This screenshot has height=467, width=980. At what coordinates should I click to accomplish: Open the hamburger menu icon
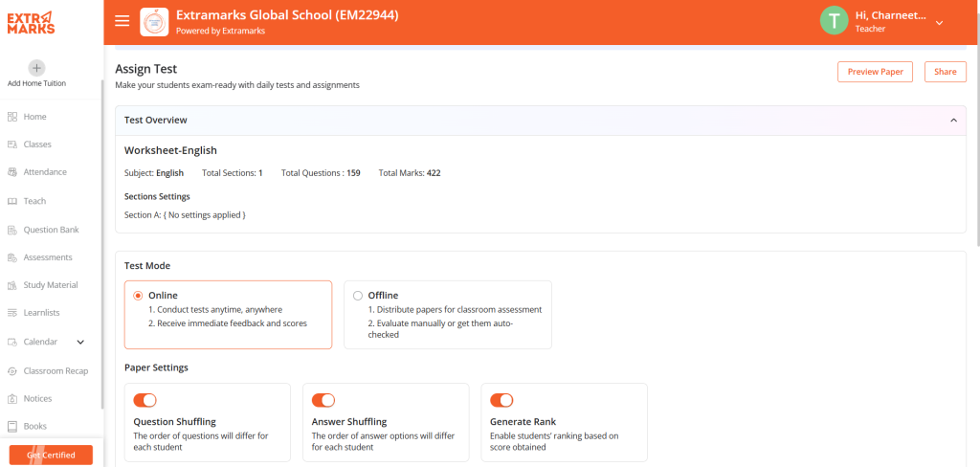pyautogui.click(x=122, y=21)
